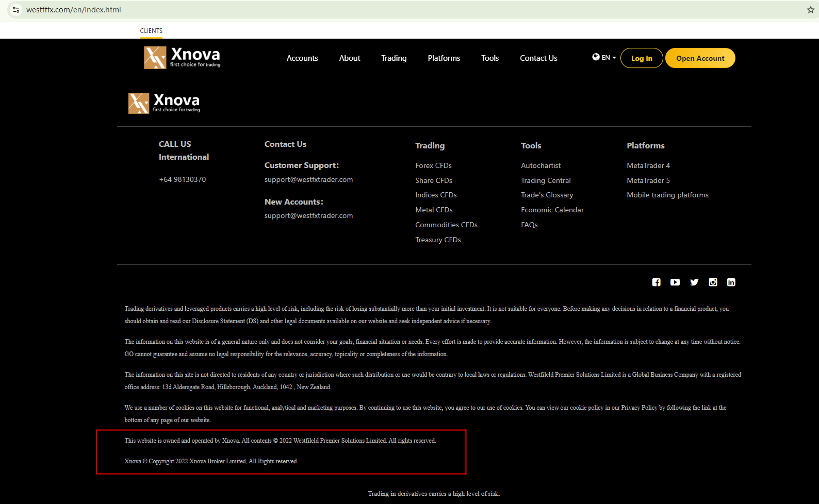Open the Trading navigation menu
The height and width of the screenshot is (504, 819).
pos(394,58)
